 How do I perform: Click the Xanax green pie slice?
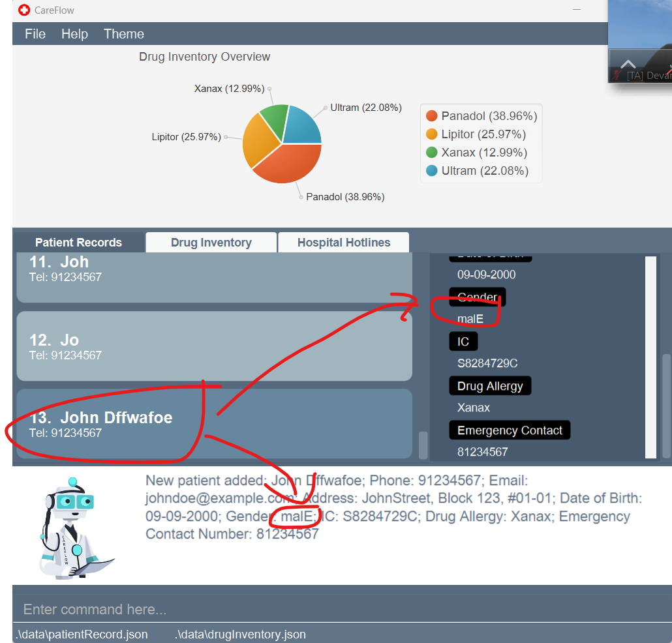click(x=277, y=119)
